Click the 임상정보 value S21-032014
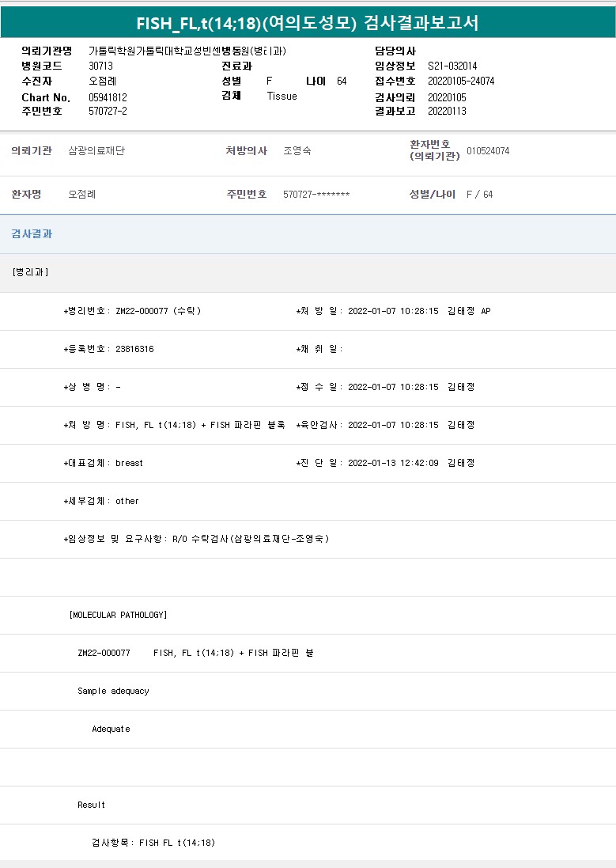The width and height of the screenshot is (616, 868). (x=452, y=66)
